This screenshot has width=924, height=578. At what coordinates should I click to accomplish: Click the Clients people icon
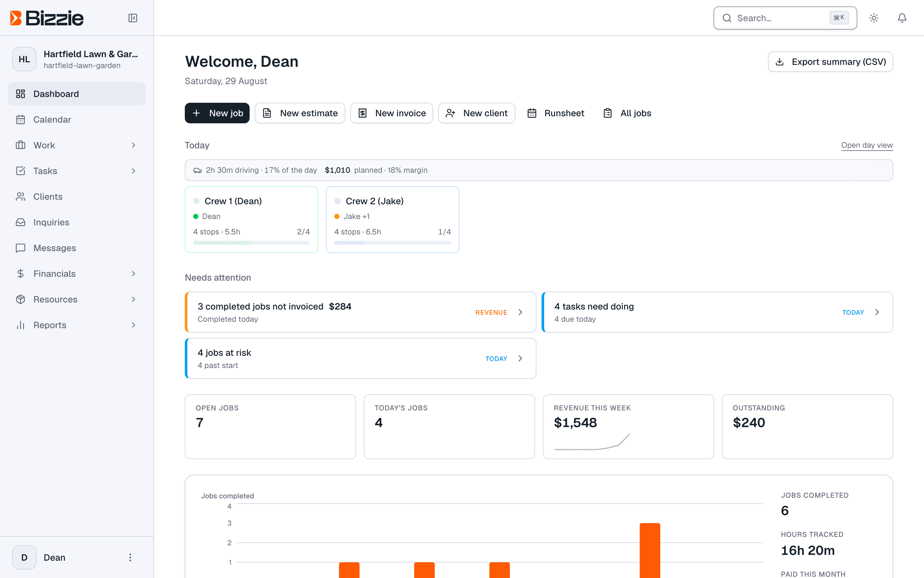click(x=21, y=197)
